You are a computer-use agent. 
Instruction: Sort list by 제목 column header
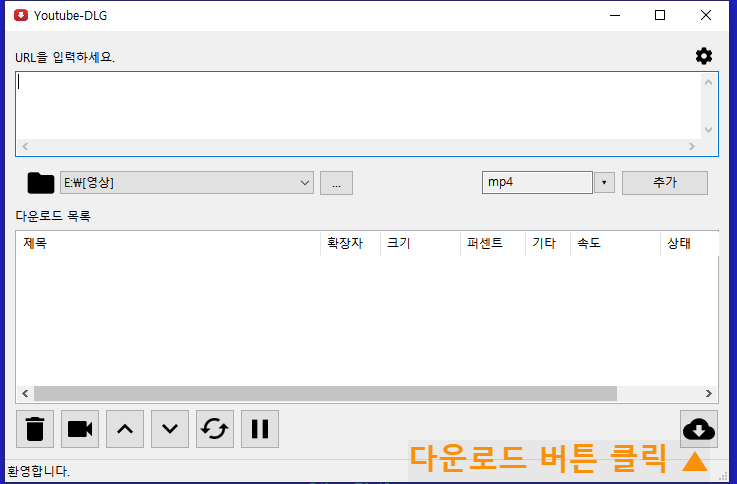(168, 243)
